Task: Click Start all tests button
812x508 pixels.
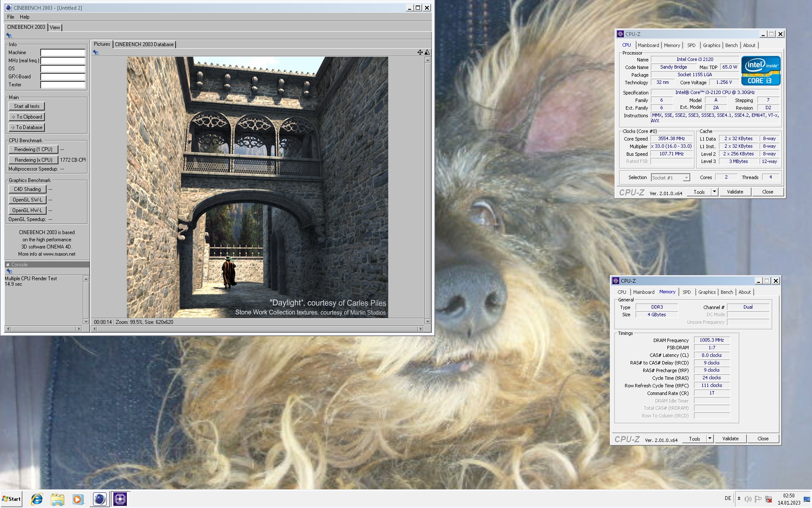Action: pyautogui.click(x=27, y=106)
